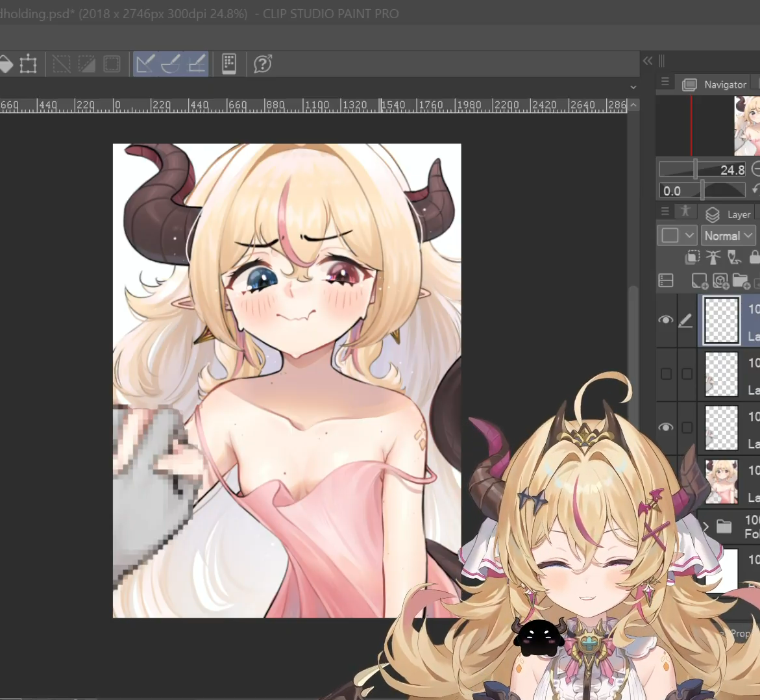Click the New Layer Folder icon

pyautogui.click(x=741, y=281)
